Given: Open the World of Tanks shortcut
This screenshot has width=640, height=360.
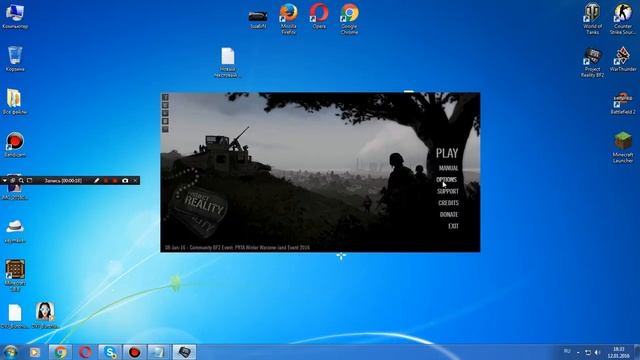Looking at the screenshot, I should point(592,18).
